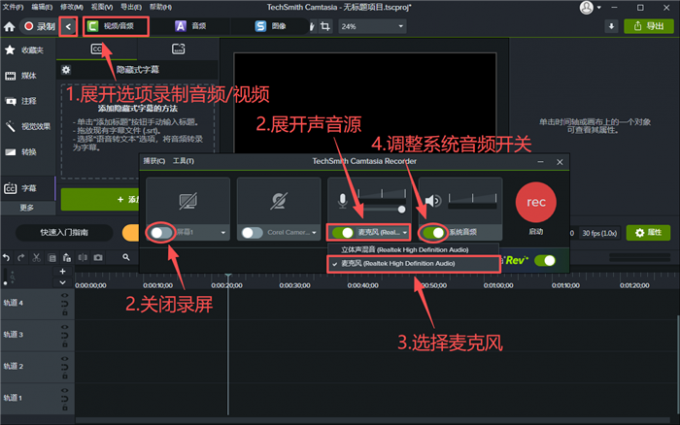Viewport: 680px width, 425px height.
Task: Click the user account avatar icon
Action: pos(586,7)
